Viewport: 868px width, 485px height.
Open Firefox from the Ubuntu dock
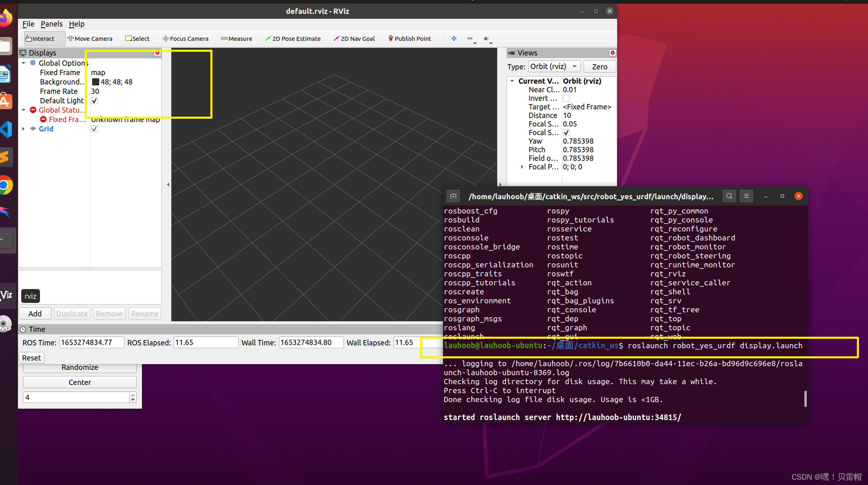point(6,18)
